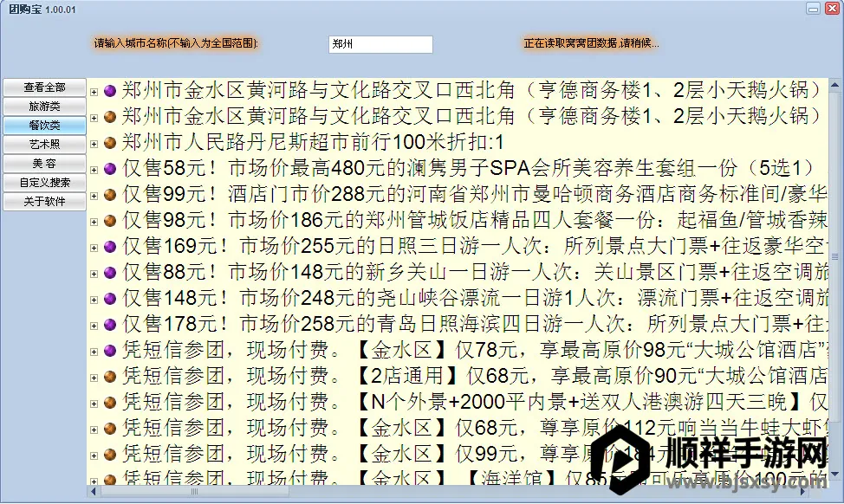Click purple bullet icon beside 澜隽男子SPA套组 deal
Screen dimensions: 844x504
[x=108, y=167]
